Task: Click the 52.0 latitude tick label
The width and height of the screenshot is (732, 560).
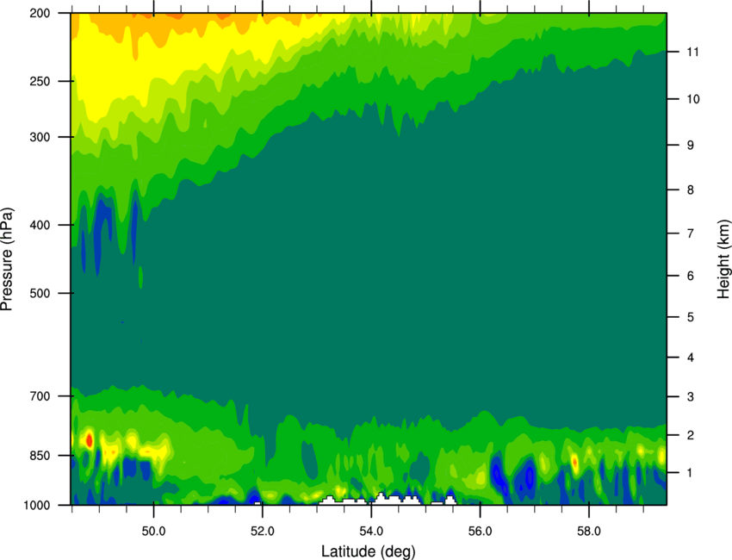Action: (263, 532)
